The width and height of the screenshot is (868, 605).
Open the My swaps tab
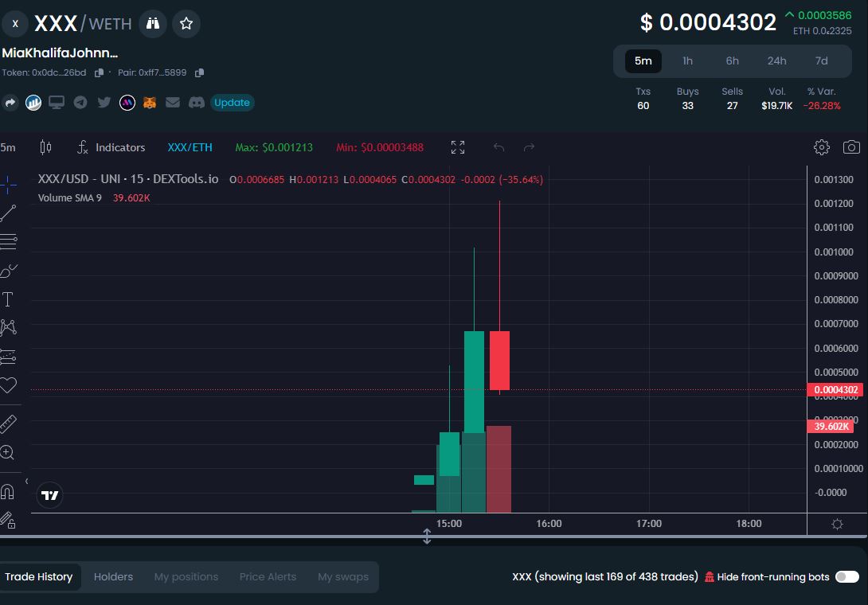click(x=343, y=577)
